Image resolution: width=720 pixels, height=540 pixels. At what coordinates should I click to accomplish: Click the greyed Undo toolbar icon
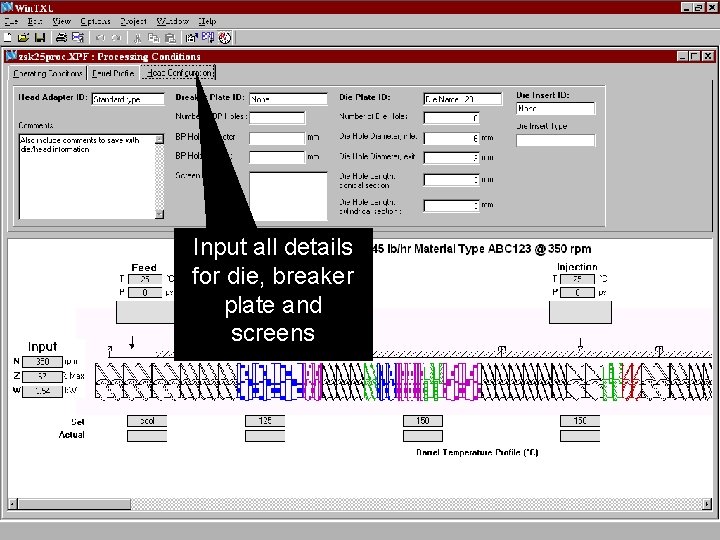tap(101, 38)
